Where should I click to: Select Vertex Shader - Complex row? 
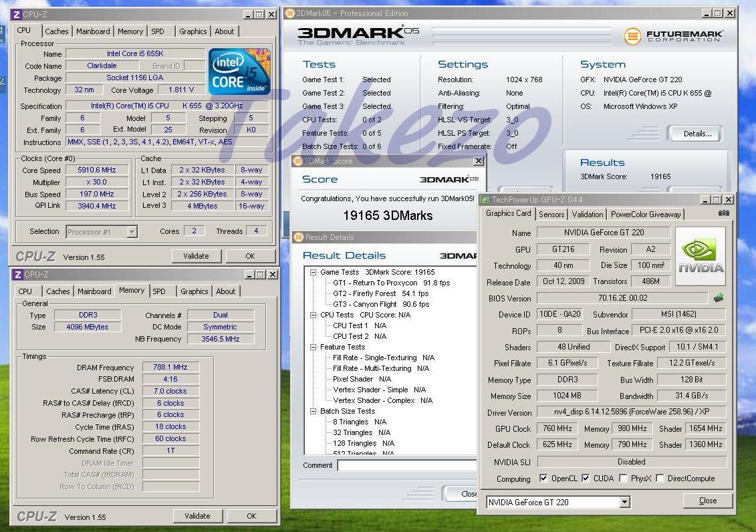point(382,400)
